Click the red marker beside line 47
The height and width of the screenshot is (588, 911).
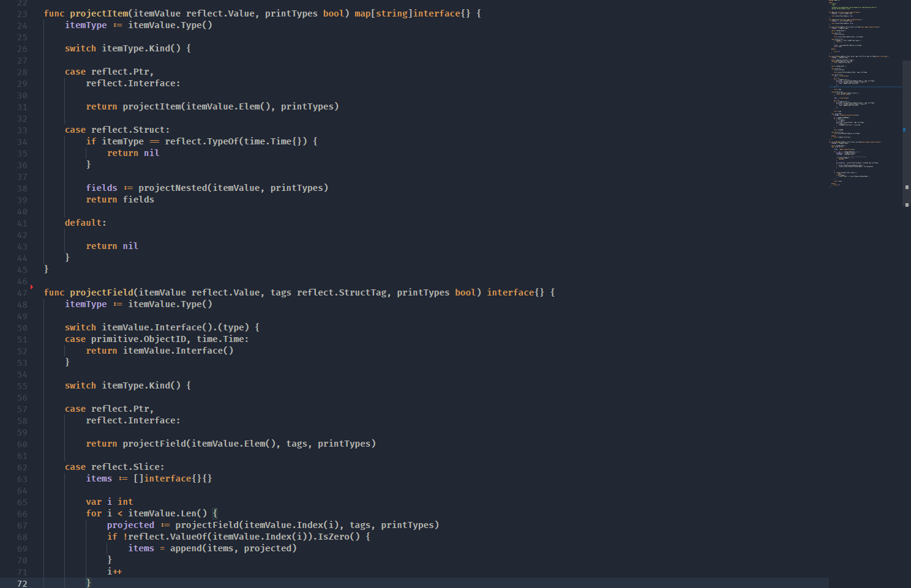click(31, 287)
